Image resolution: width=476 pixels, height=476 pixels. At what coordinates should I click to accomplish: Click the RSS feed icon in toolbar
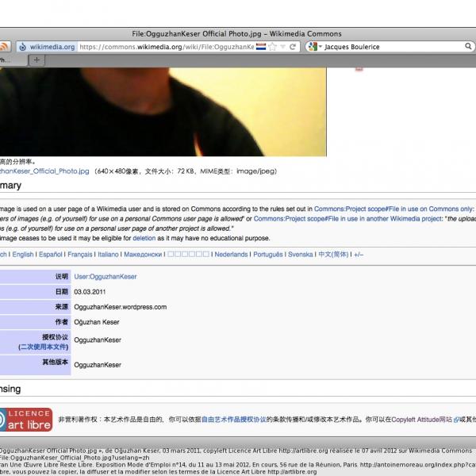[4, 47]
